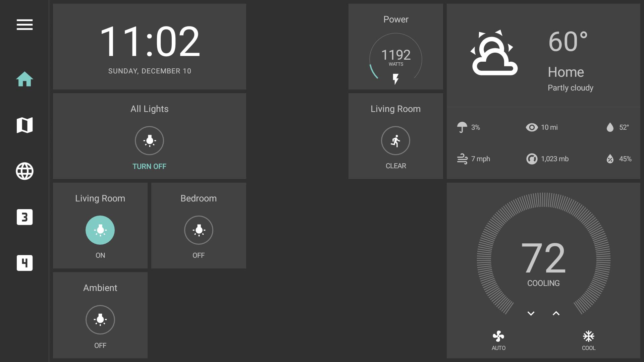The width and height of the screenshot is (644, 362).
Task: Open the hamburger menu
Action: (24, 24)
